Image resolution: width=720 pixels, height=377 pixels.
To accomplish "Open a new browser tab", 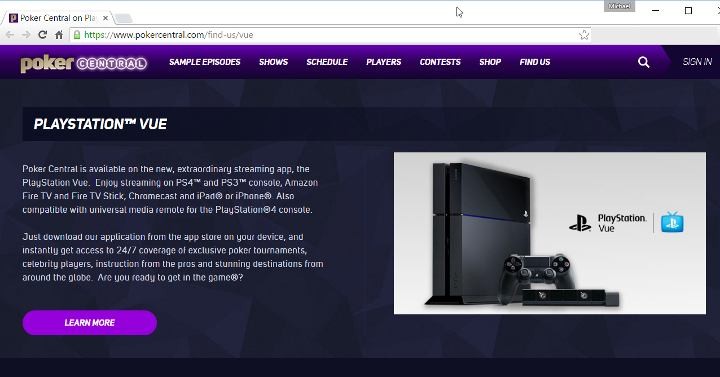I will click(x=123, y=18).
